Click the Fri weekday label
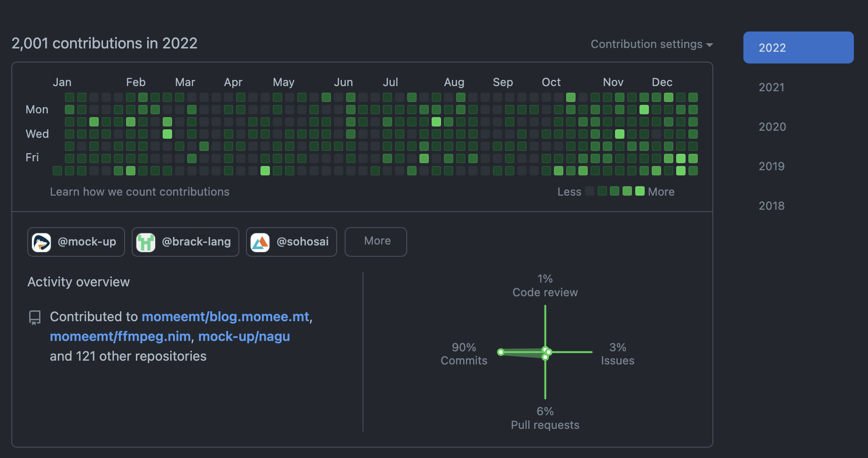This screenshot has height=458, width=868. coord(32,158)
